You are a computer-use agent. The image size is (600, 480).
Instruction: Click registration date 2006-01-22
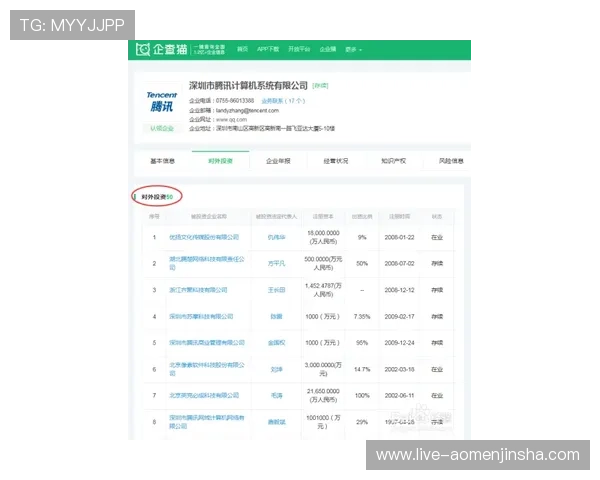(x=399, y=237)
